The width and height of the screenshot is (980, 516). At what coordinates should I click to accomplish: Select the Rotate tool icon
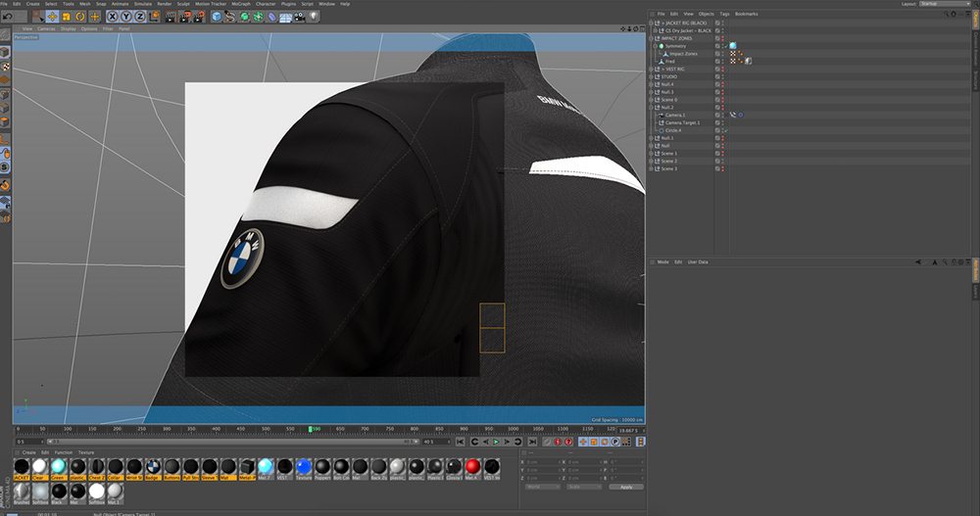pyautogui.click(x=80, y=17)
